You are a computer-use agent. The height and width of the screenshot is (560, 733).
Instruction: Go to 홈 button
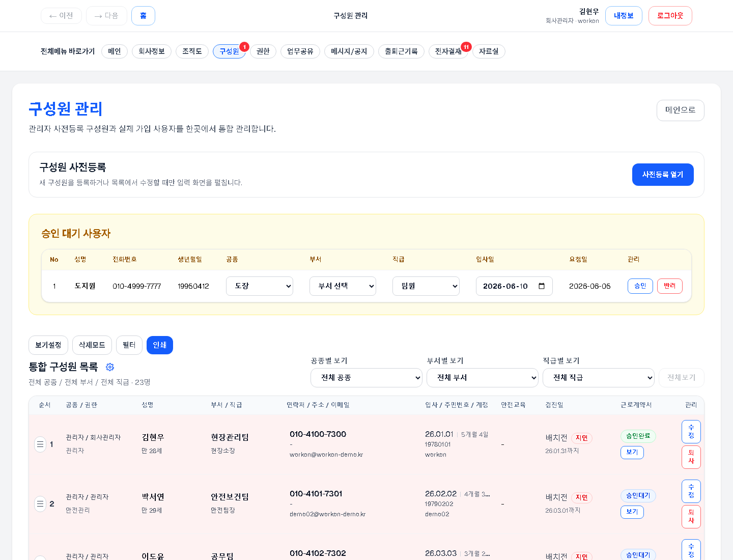pos(143,16)
